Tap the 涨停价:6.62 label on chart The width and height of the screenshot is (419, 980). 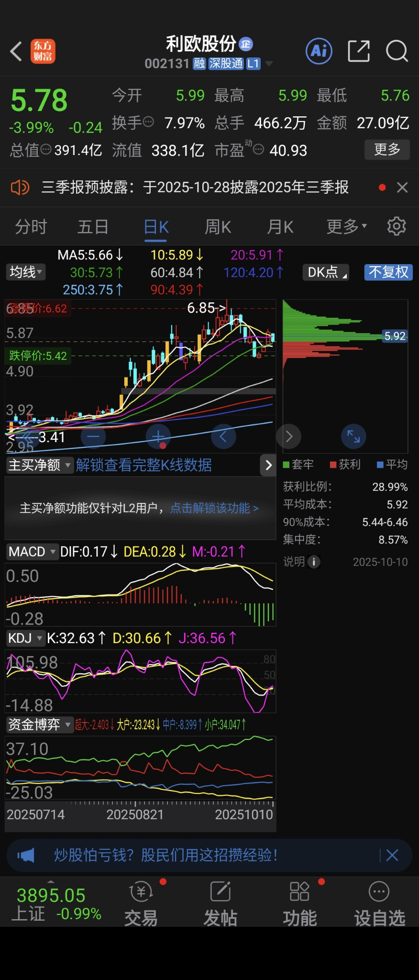pos(37,309)
